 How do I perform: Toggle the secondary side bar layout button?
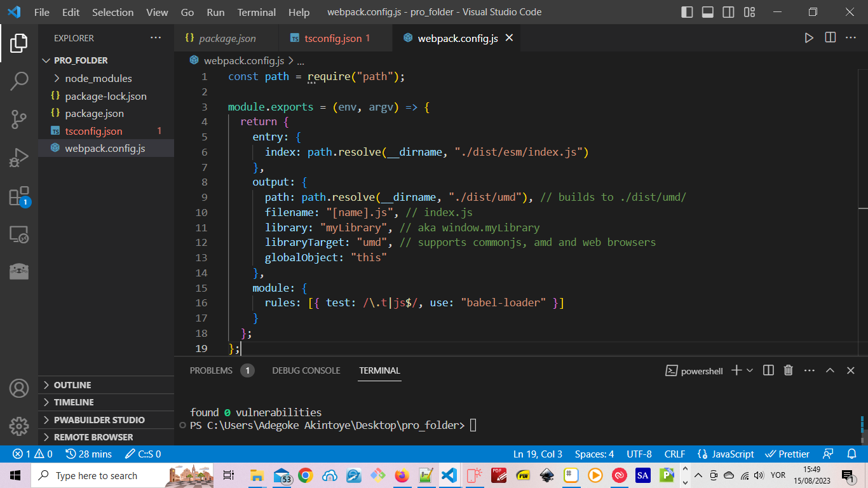pos(729,13)
